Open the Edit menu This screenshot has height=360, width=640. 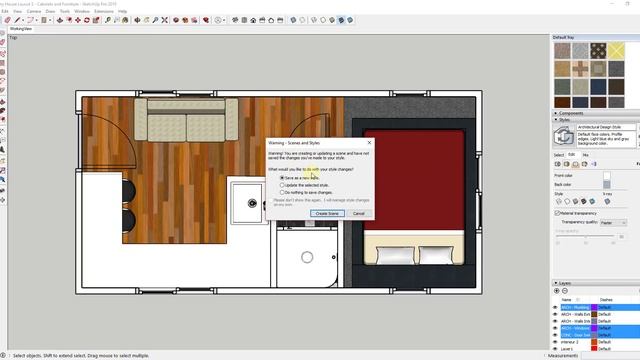[5, 11]
